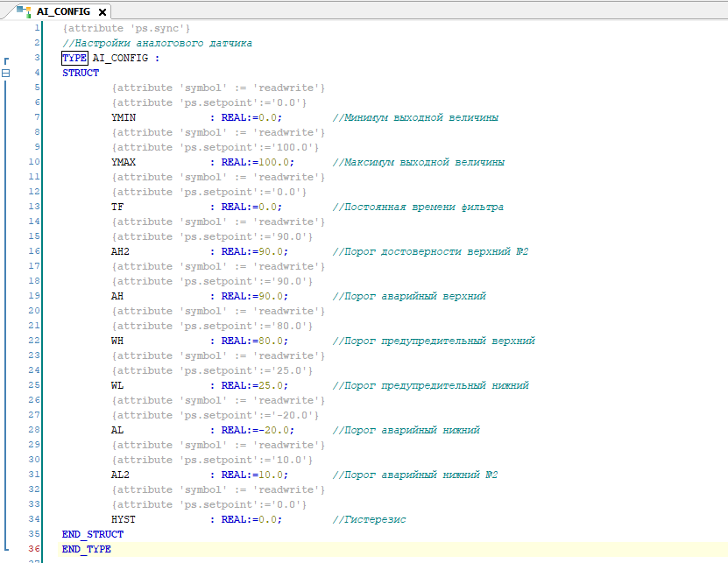Click the AI_CONFIG data type icon on tab
728x563 pixels.
[x=25, y=12]
